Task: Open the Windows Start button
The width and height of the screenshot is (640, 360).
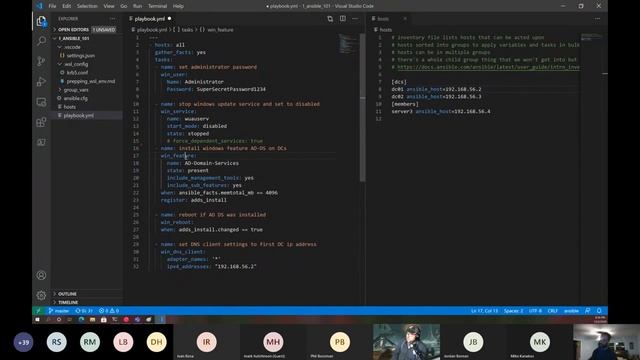Action: [x=37, y=320]
